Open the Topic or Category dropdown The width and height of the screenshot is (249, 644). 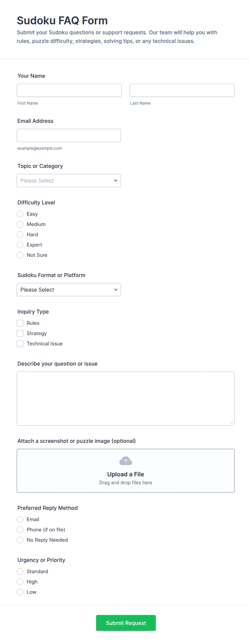click(x=69, y=181)
